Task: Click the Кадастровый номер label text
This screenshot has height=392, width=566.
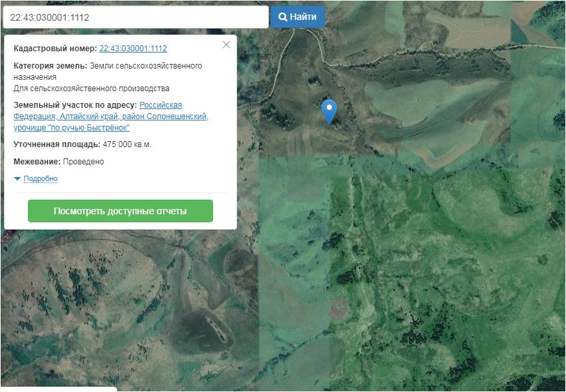Action: [55, 49]
